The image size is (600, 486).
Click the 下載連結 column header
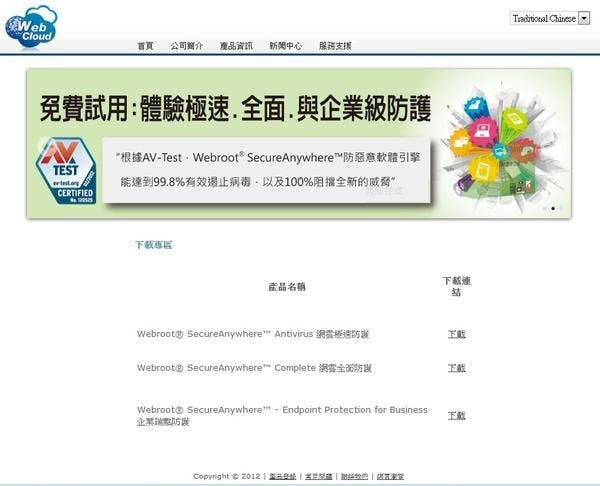click(456, 286)
